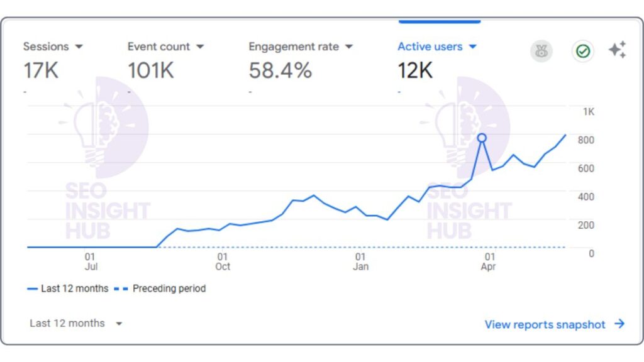Open the Engagement rate metric dropdown
The image size is (644, 362).
pyautogui.click(x=350, y=46)
